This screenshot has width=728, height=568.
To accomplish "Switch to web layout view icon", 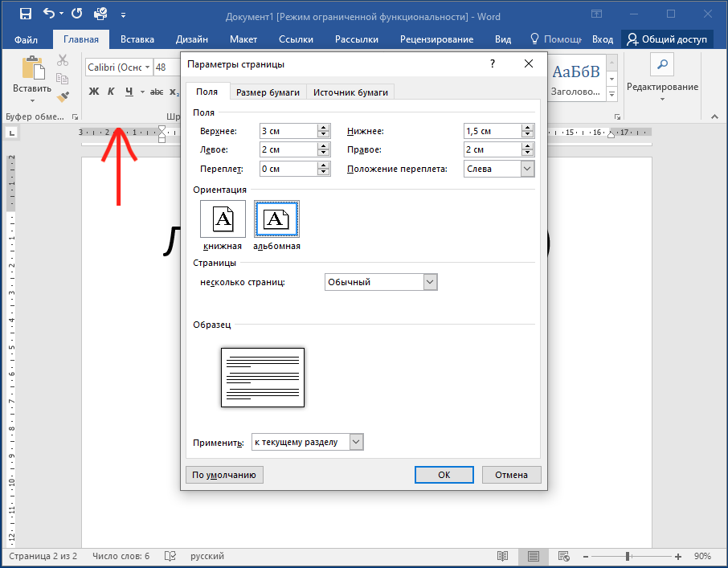I will (x=563, y=556).
